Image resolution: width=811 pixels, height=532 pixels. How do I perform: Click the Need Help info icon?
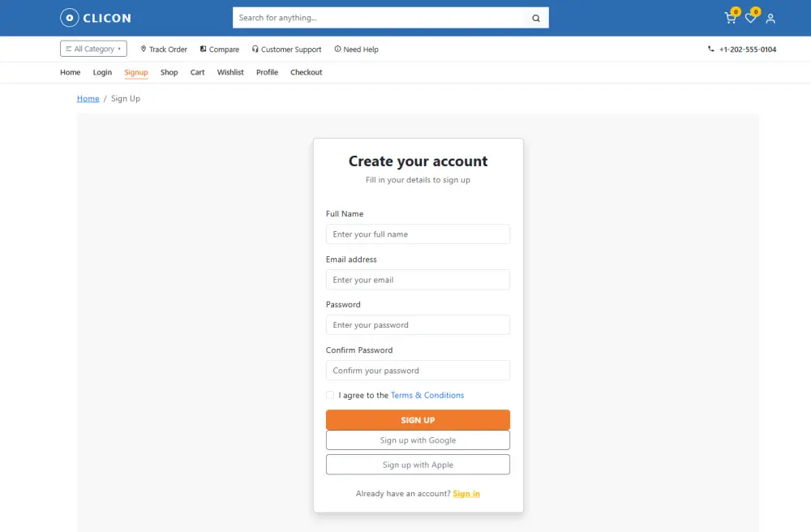click(x=337, y=49)
